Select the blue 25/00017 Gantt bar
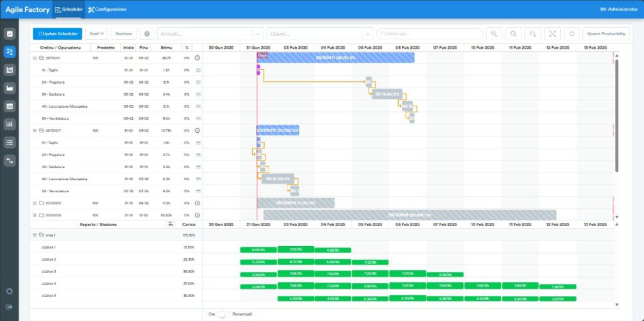Viewport: 644px width, 321px height. coord(277,131)
